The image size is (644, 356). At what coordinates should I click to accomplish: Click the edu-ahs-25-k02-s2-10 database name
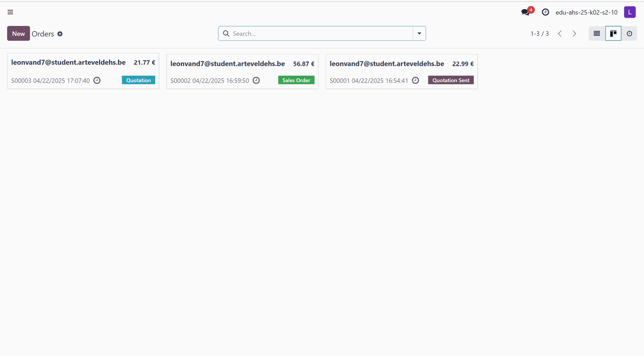586,12
